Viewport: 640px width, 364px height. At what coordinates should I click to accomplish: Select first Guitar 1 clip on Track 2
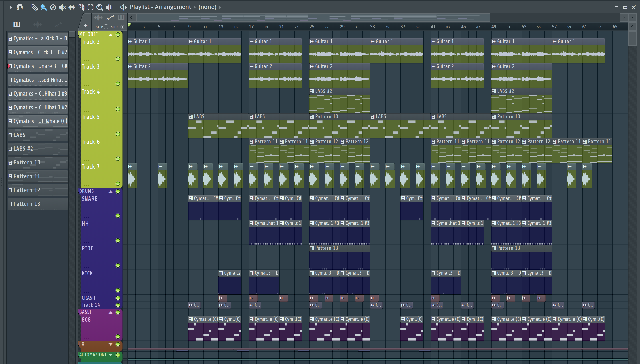point(158,51)
